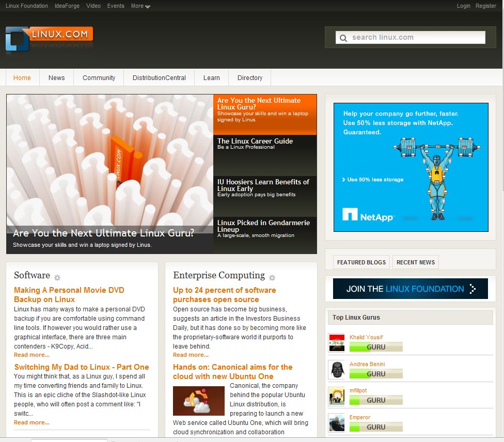
Task: Click the featured caption 'Are You the Next Ultimate Linux Guru?'
Action: pyautogui.click(x=103, y=233)
